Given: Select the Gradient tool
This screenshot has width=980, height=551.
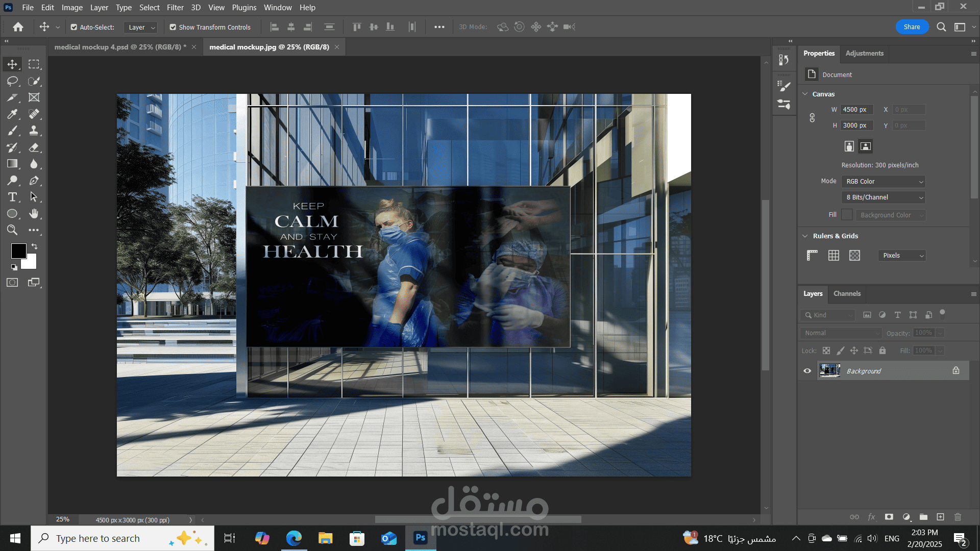Looking at the screenshot, I should (13, 164).
